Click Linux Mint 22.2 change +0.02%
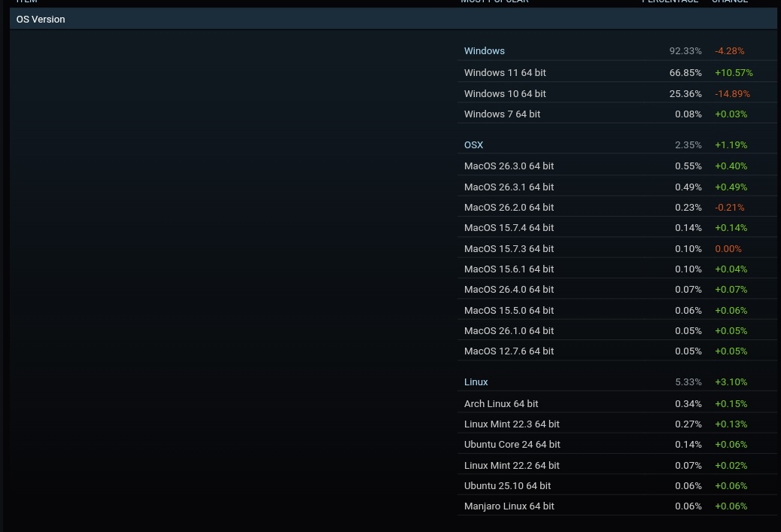This screenshot has width=781, height=532. pyautogui.click(x=731, y=465)
